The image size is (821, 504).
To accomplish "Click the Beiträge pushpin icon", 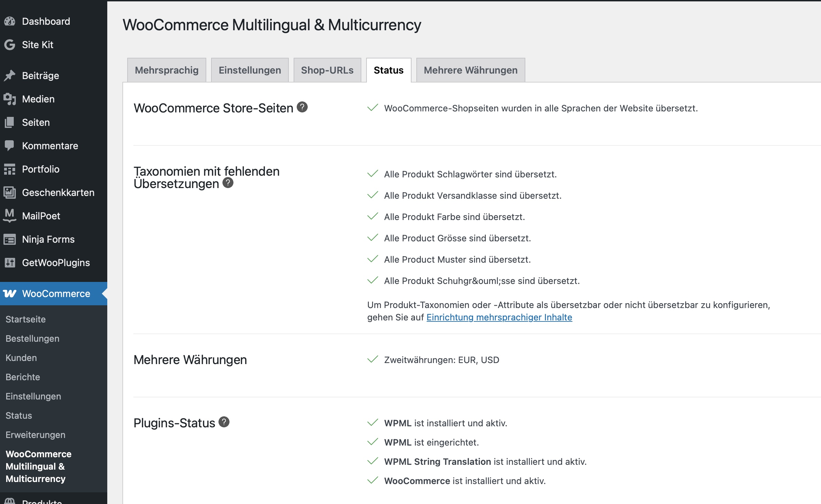I will 10,76.
